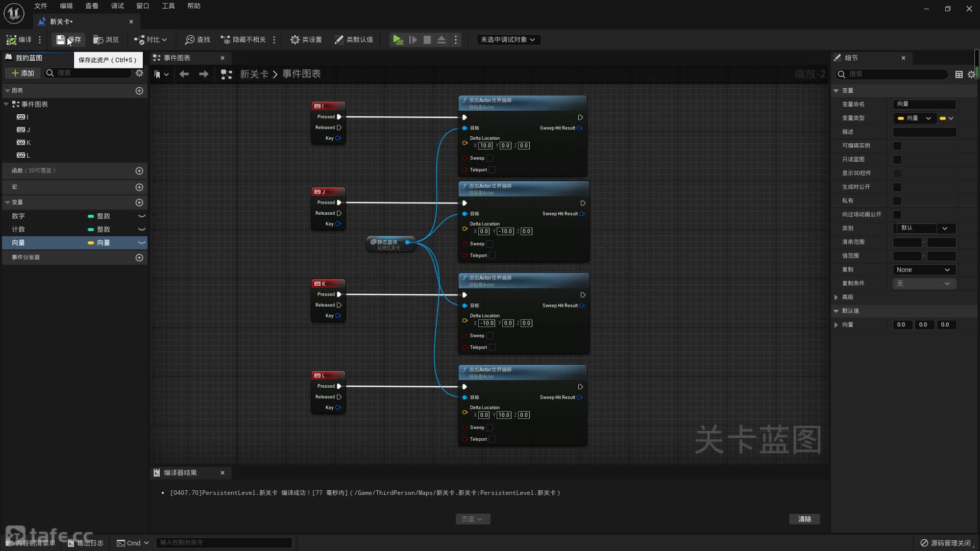Open the bookmarks dropdown in graph toolbar
980x551 pixels.
point(161,74)
